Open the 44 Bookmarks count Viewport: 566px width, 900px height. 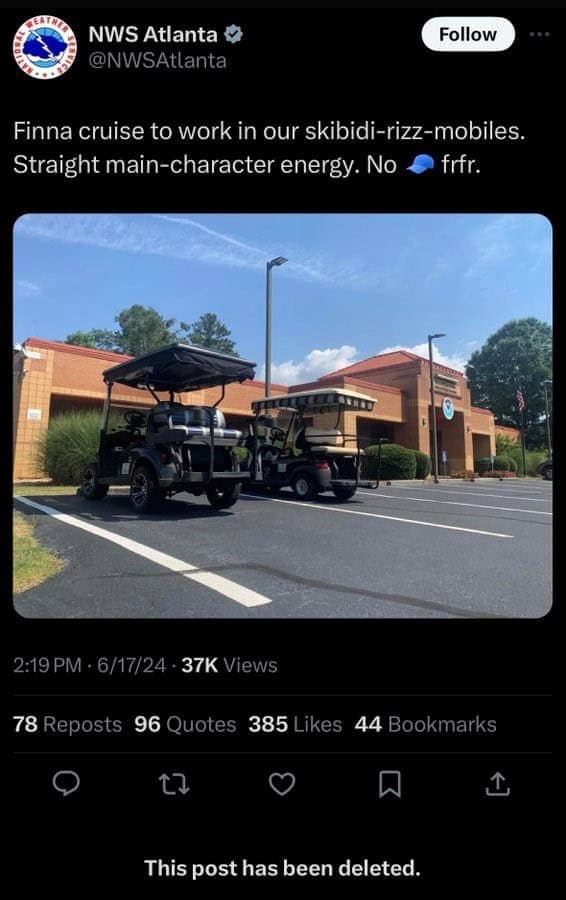coord(425,724)
